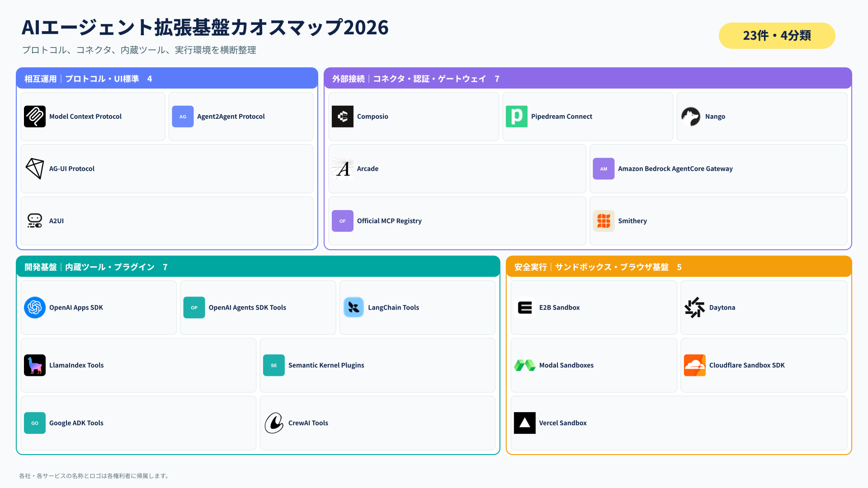Click the LlamaIndex Tools label
868x488 pixels.
(76, 365)
